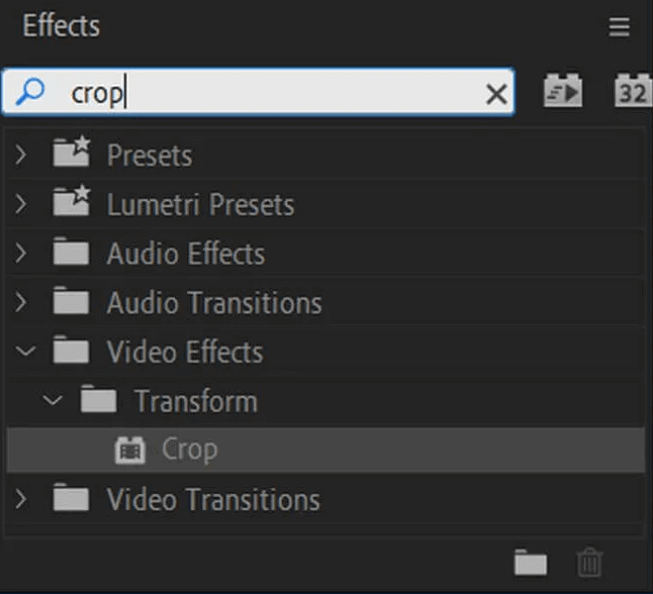Open the Effects panel hamburger menu

click(x=619, y=28)
